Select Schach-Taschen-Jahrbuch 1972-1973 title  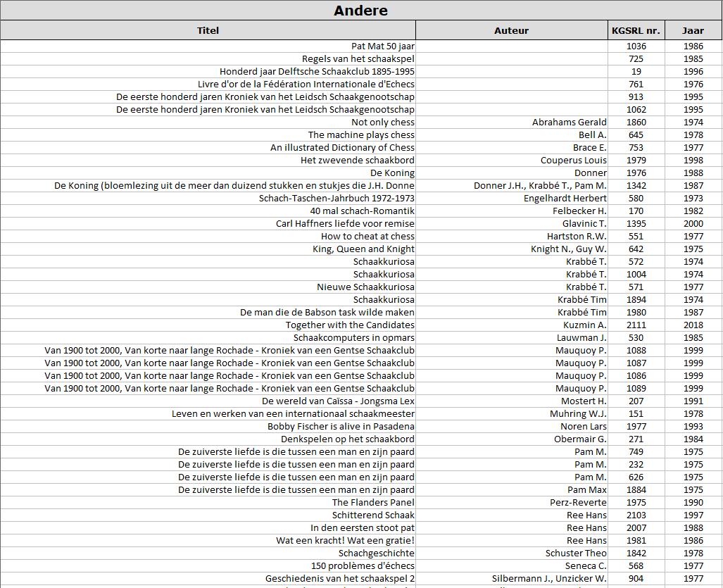pos(337,199)
